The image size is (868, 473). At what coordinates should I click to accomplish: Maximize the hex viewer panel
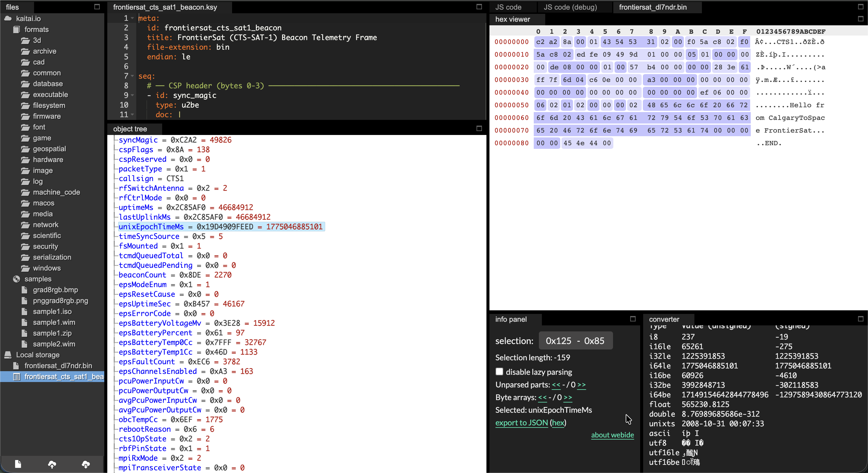[860, 19]
